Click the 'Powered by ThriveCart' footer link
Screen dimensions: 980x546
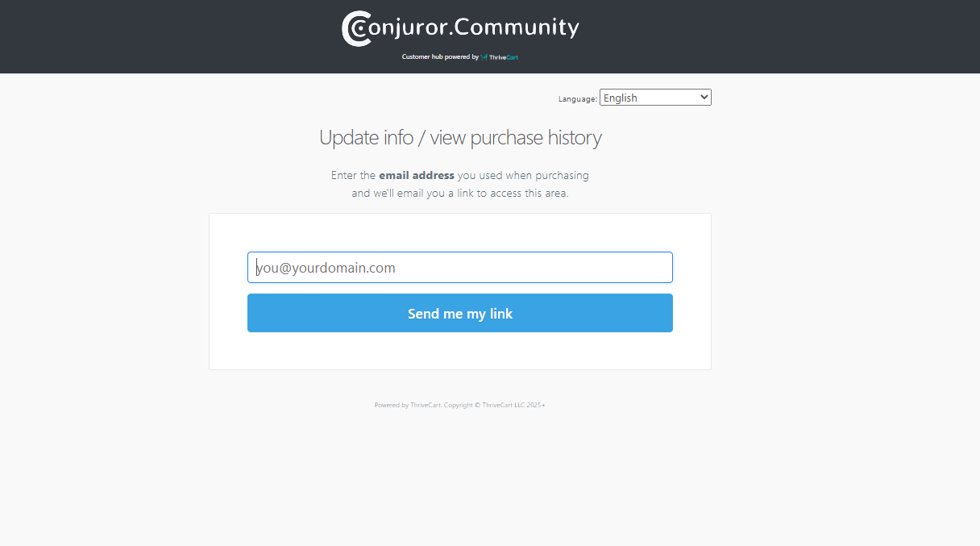point(407,405)
